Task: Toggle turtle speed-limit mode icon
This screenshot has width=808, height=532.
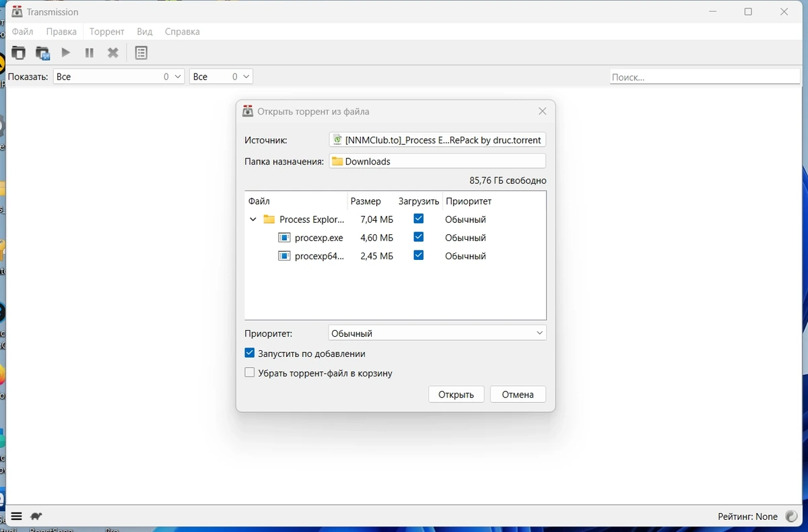Action: click(x=36, y=517)
